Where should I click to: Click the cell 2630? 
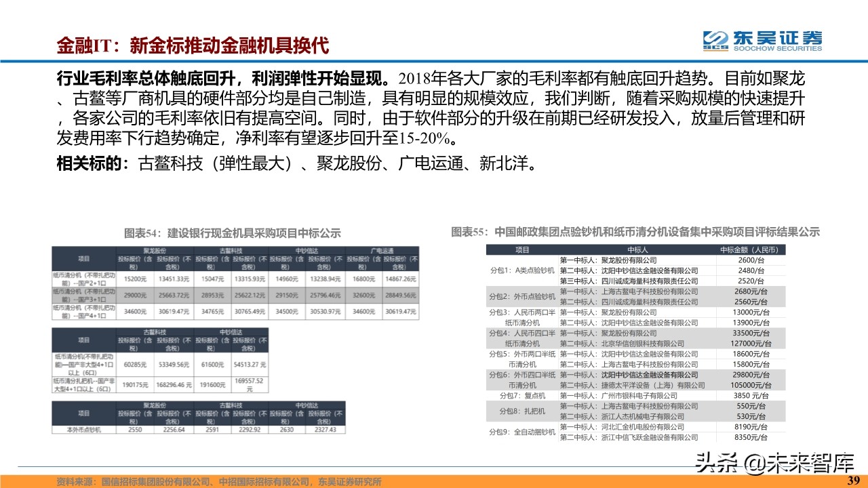[x=287, y=430]
